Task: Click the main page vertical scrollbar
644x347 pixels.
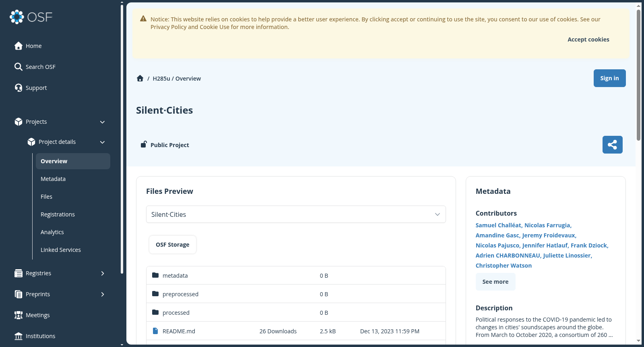Action: click(x=638, y=75)
